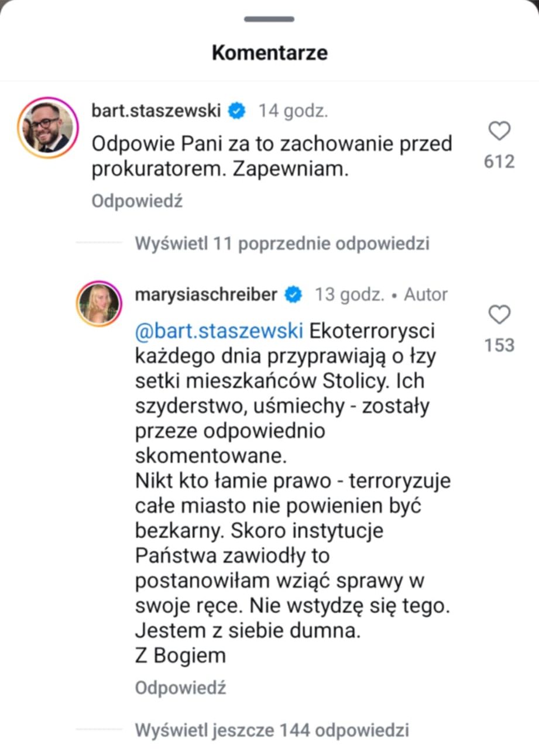Tap the bart.staszewski username
Screen dimensions: 539x756
click(156, 111)
